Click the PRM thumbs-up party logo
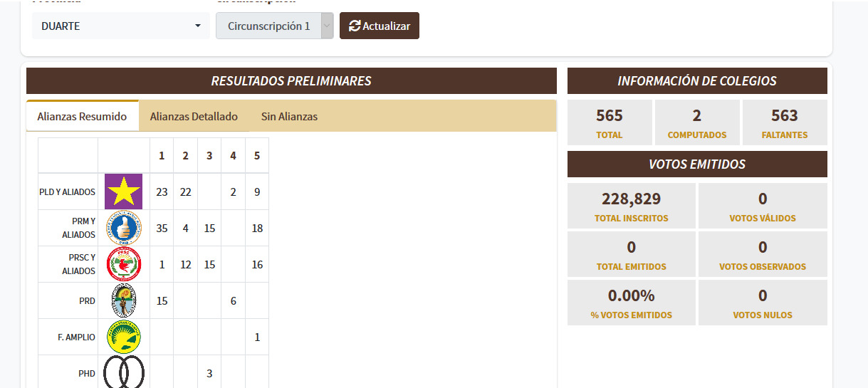The width and height of the screenshot is (868, 388). pyautogui.click(x=123, y=228)
